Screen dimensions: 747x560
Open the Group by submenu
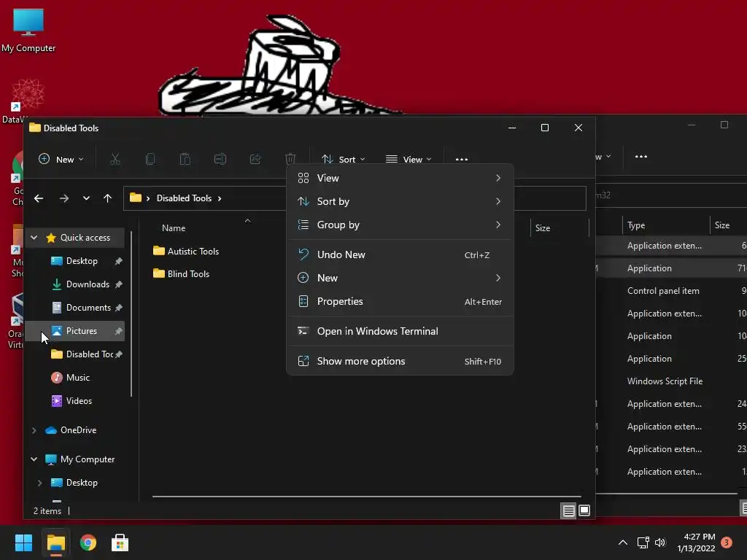400,225
